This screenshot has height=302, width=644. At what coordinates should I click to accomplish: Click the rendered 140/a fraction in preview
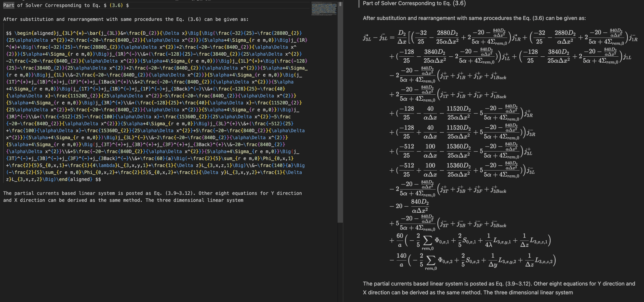401,260
